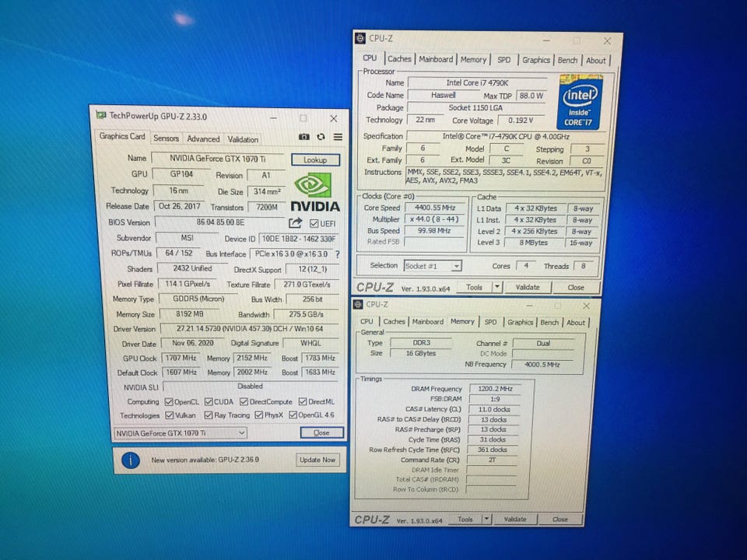Click the CPU name value Intel Core i7 4790K

[x=477, y=83]
